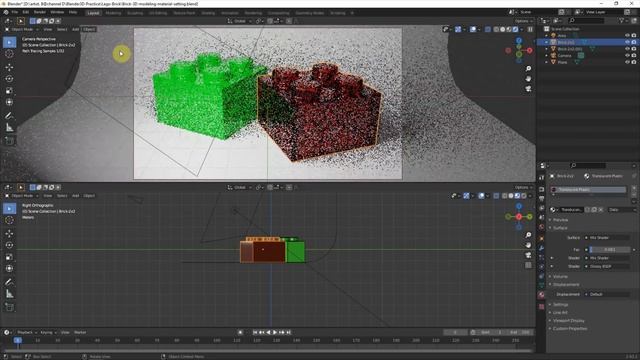640x360 pixels.
Task: Select the Move tool in bottom viewport
Action: 9,233
